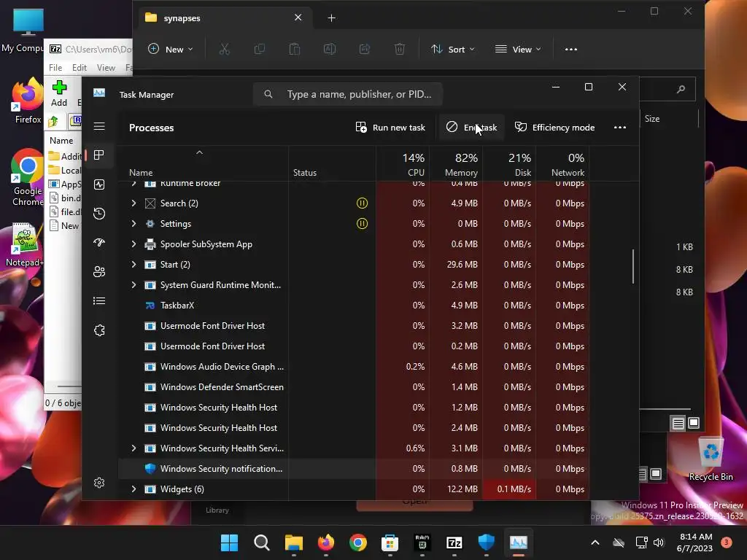Show hidden tray icons chevron
This screenshot has height=560, width=747.
click(595, 542)
